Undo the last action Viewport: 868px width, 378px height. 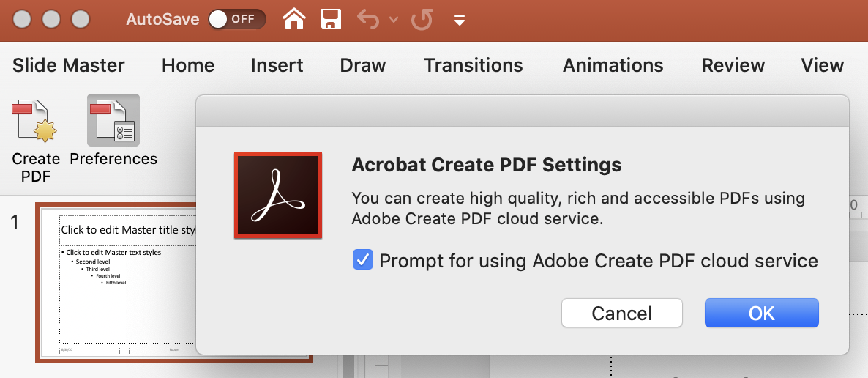(x=368, y=20)
